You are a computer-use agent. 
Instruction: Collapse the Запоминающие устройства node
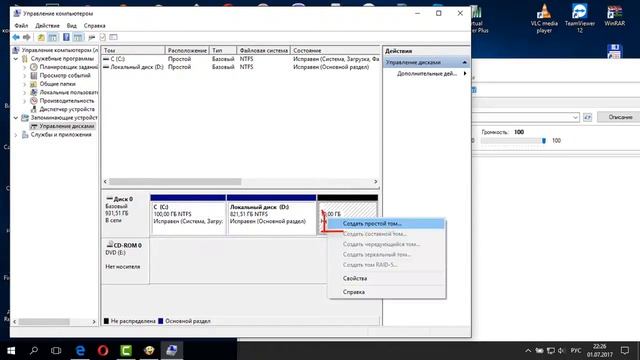tap(16, 118)
